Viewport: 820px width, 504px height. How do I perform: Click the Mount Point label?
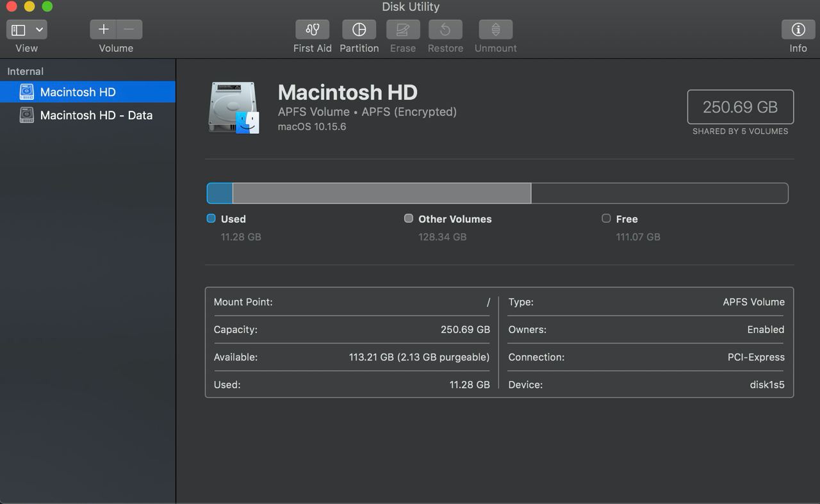(x=243, y=302)
